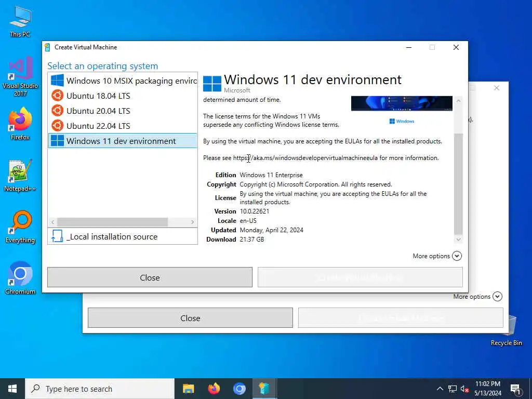The width and height of the screenshot is (532, 399).
Task: Click details pane scroll up arrow
Action: (458, 101)
